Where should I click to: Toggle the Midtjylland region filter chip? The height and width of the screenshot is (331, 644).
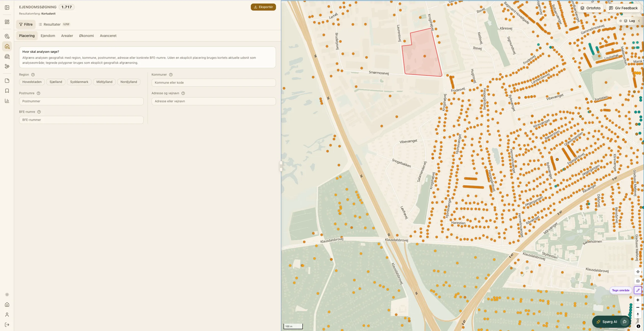[104, 82]
